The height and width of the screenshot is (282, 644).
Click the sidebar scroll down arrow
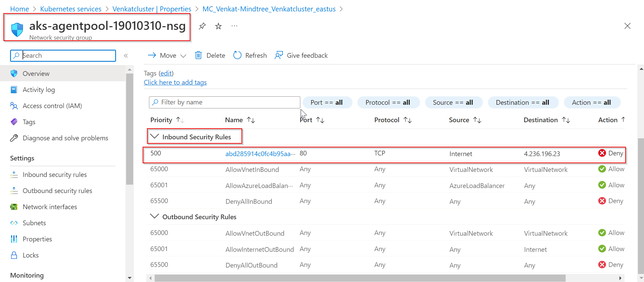click(129, 278)
